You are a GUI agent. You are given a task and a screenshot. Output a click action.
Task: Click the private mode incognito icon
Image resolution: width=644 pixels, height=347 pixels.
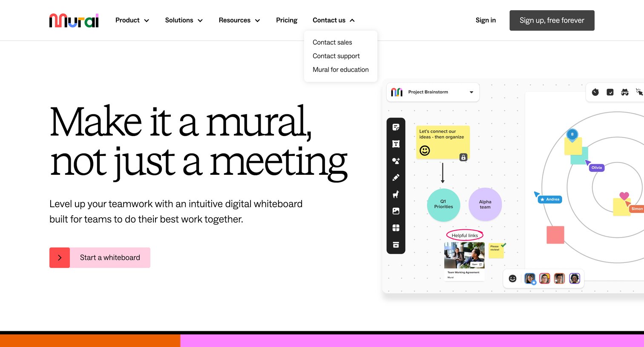click(x=625, y=92)
